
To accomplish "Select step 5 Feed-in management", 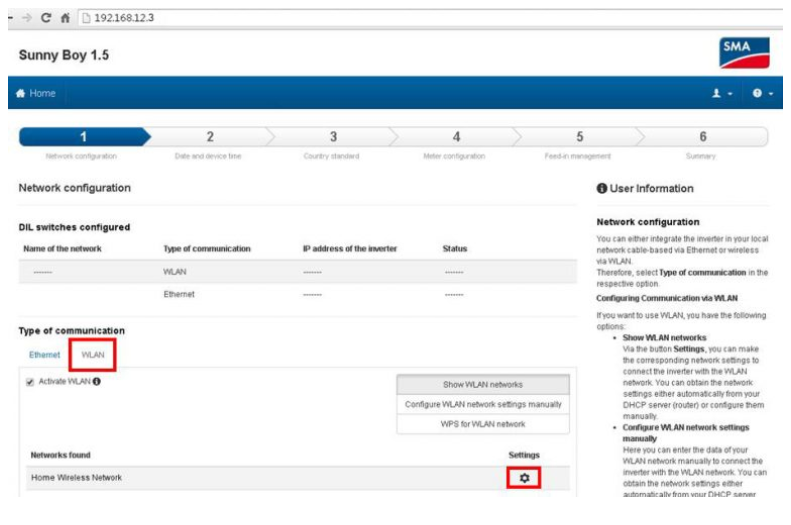I will (x=580, y=137).
